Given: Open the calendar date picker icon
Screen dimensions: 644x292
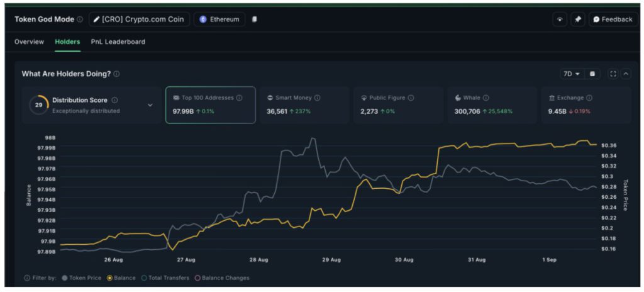Looking at the screenshot, I should [592, 74].
